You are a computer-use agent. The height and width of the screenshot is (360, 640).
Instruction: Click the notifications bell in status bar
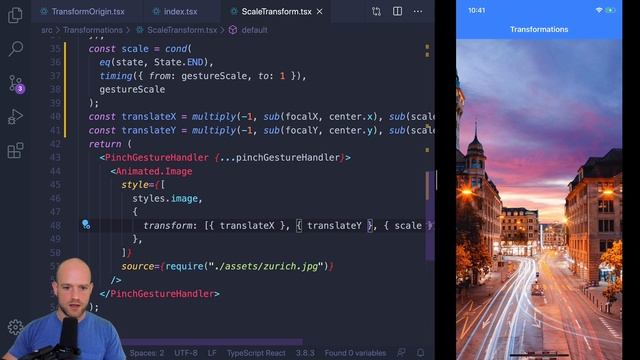[x=420, y=352]
